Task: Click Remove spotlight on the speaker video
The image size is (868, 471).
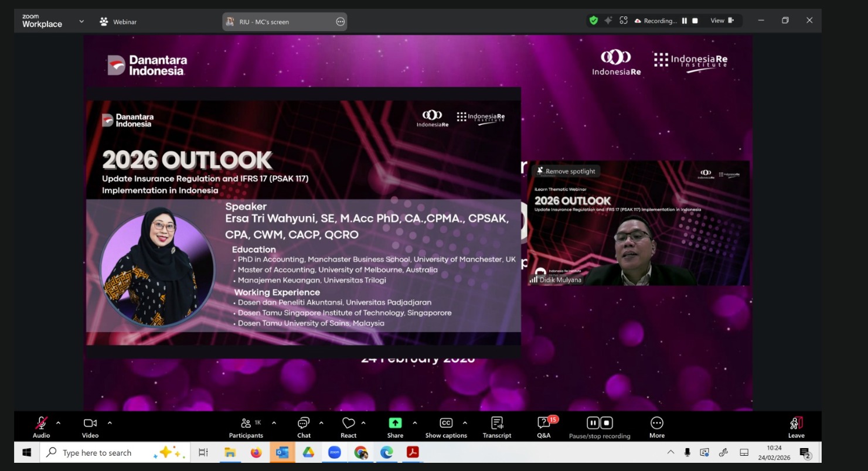Action: (566, 171)
